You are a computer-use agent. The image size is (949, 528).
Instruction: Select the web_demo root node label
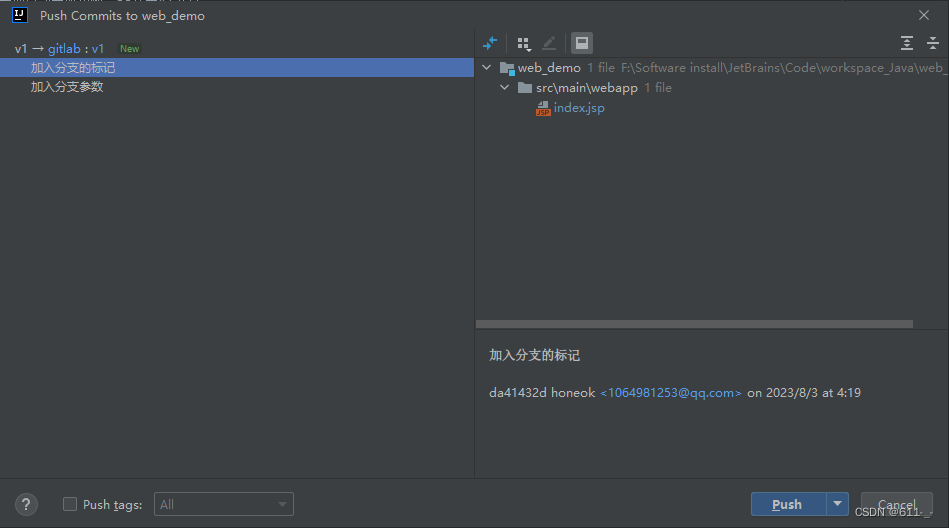[x=549, y=68]
